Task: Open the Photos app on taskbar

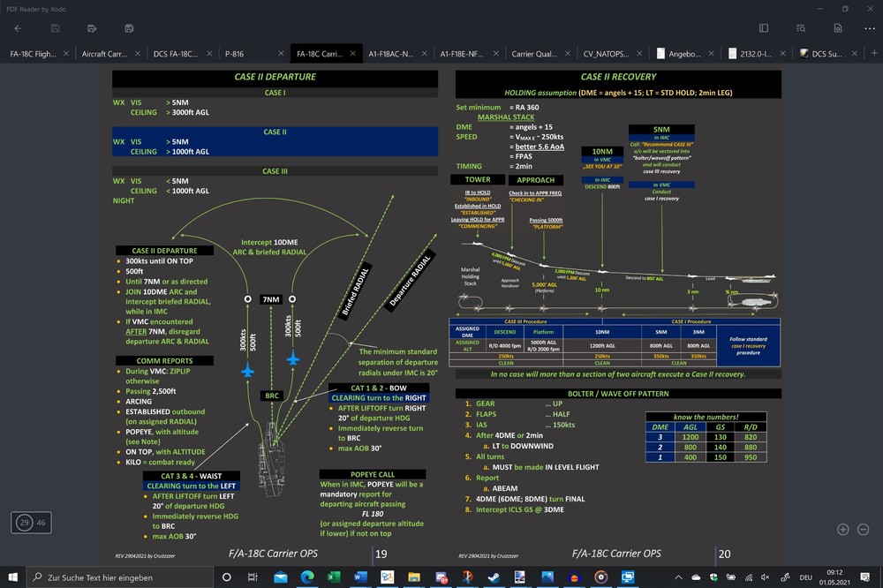Action: (x=547, y=577)
